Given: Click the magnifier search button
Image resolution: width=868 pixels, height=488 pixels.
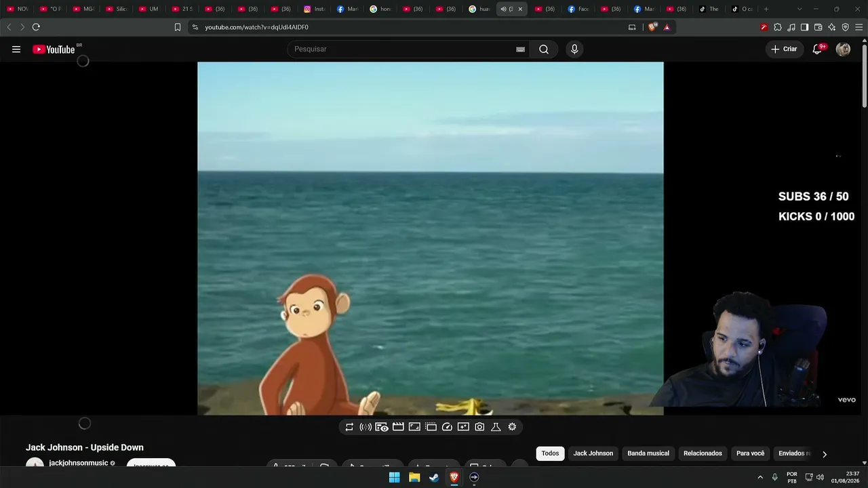Looking at the screenshot, I should point(544,49).
